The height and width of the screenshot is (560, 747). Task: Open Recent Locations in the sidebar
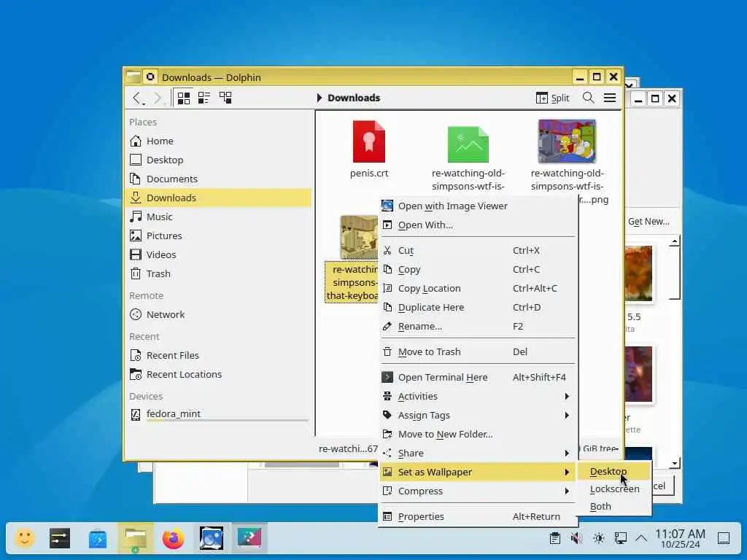(x=219, y=374)
